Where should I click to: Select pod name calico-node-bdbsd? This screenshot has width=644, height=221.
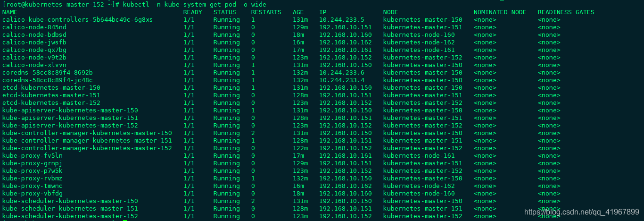tap(34, 34)
